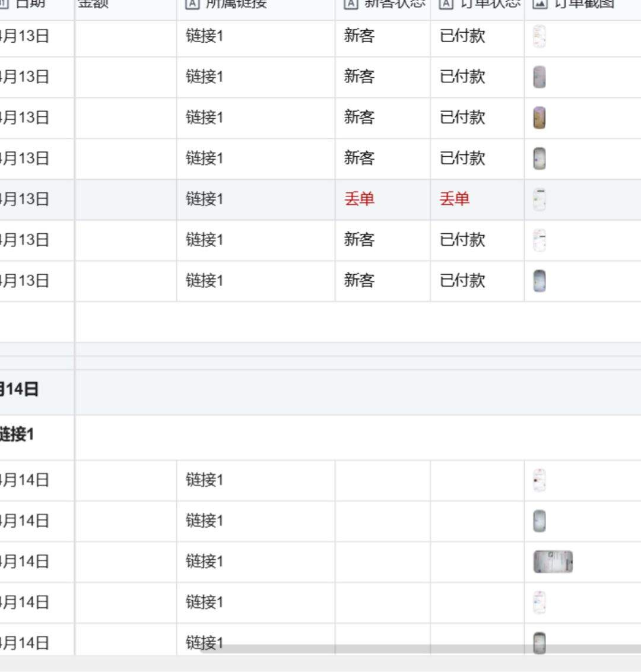Open the screenshot thumbnail in the 丢单 row
The width and height of the screenshot is (641, 672).
(540, 199)
